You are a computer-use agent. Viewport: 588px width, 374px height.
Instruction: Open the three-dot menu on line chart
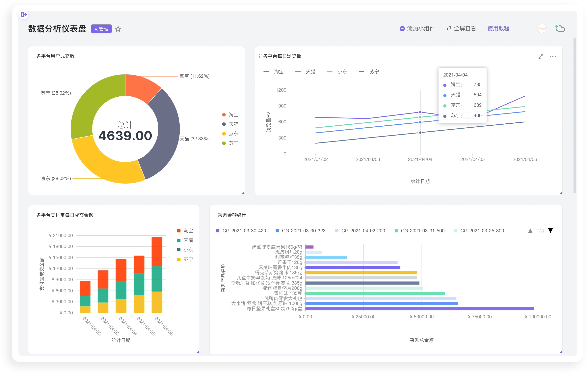point(553,56)
